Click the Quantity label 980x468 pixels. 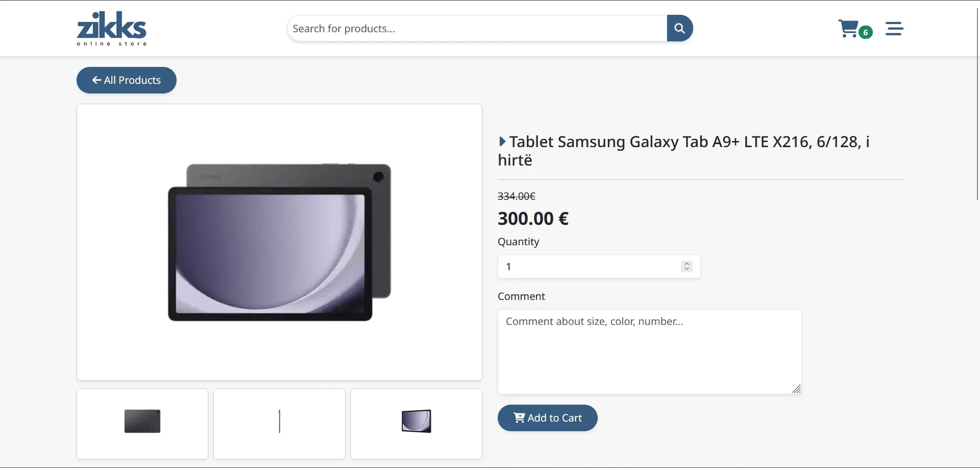519,242
